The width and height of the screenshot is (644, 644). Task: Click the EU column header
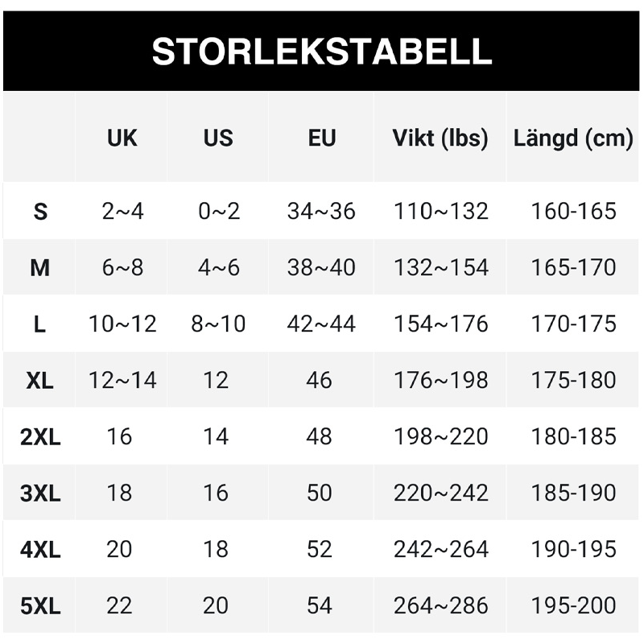tap(321, 138)
